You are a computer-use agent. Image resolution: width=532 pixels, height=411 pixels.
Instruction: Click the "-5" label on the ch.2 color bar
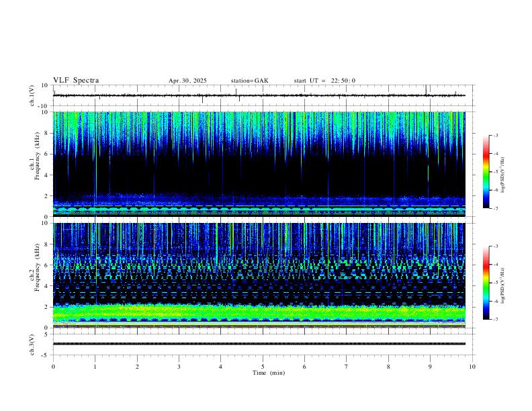(496, 283)
